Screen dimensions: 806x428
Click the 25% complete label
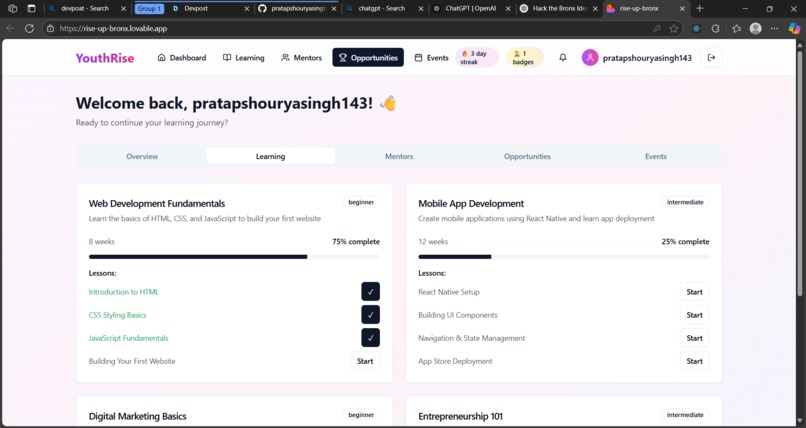(685, 241)
